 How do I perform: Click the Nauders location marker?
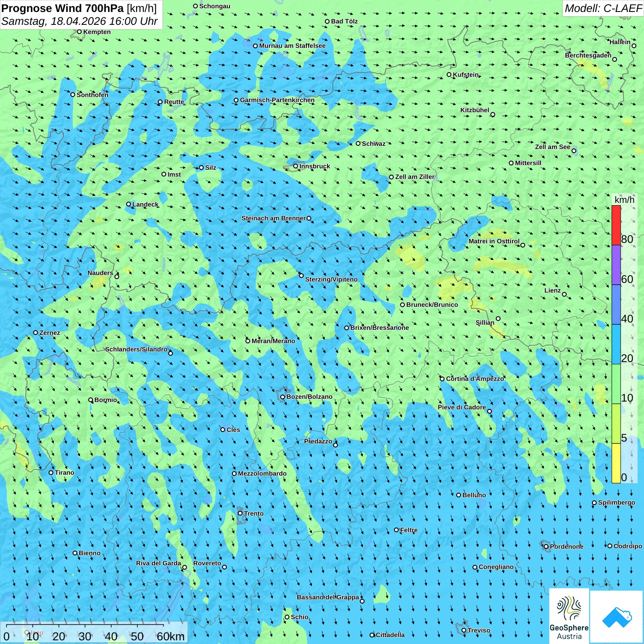(x=117, y=276)
